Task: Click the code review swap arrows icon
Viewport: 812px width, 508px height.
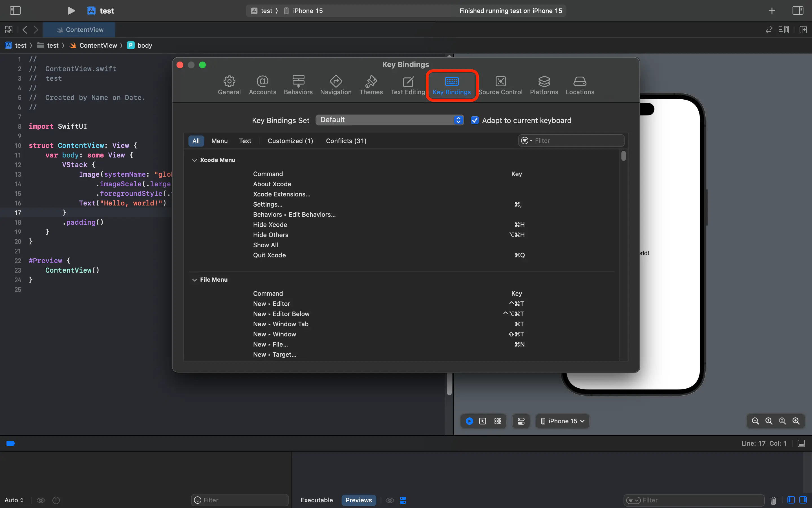Action: click(x=769, y=30)
